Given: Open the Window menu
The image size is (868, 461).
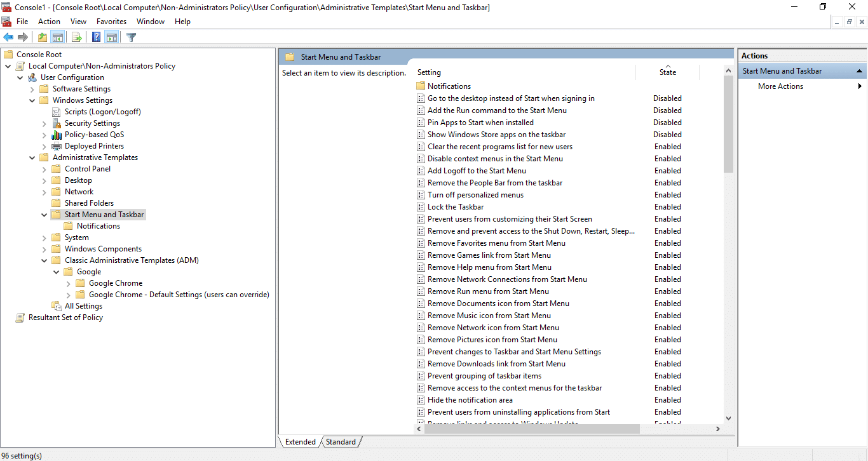Looking at the screenshot, I should (x=151, y=22).
